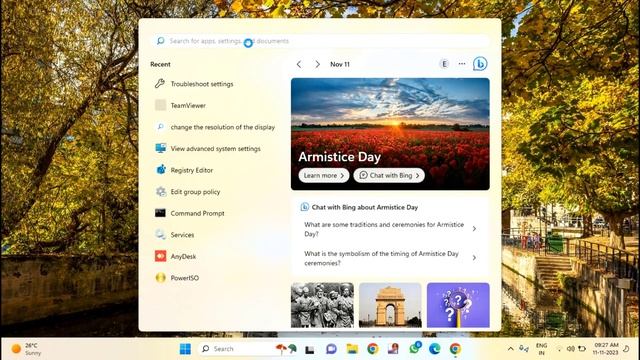Go to previous day's search highlight

tap(299, 64)
